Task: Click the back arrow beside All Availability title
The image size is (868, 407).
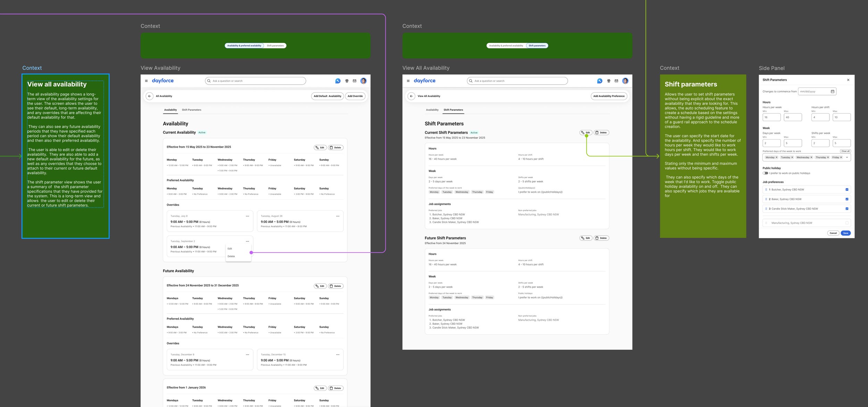Action: 149,96
